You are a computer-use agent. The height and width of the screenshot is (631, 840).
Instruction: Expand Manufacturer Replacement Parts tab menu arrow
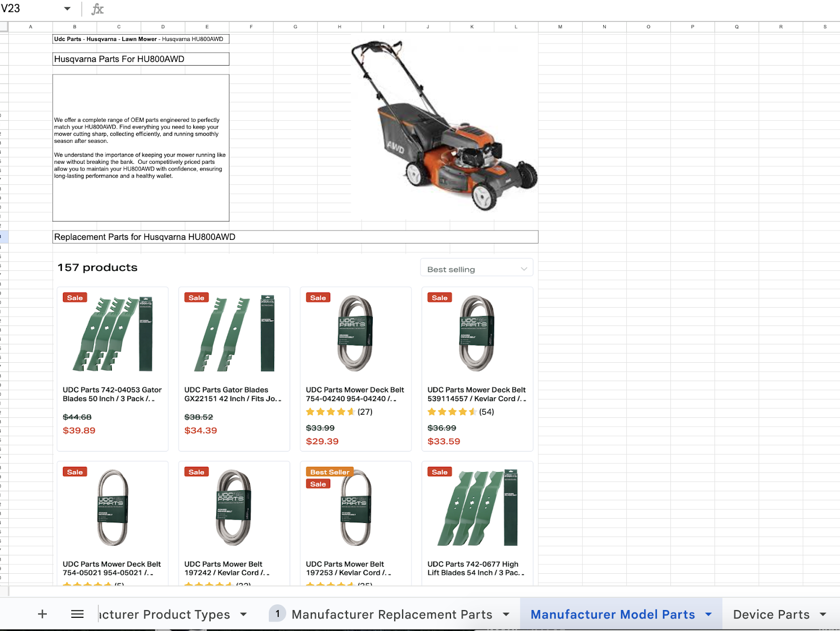[x=506, y=614]
